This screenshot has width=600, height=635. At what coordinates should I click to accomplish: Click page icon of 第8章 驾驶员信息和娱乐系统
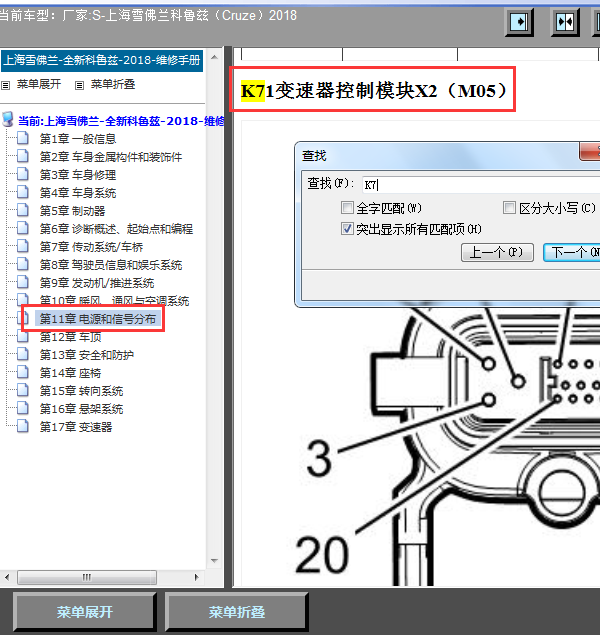(23, 264)
